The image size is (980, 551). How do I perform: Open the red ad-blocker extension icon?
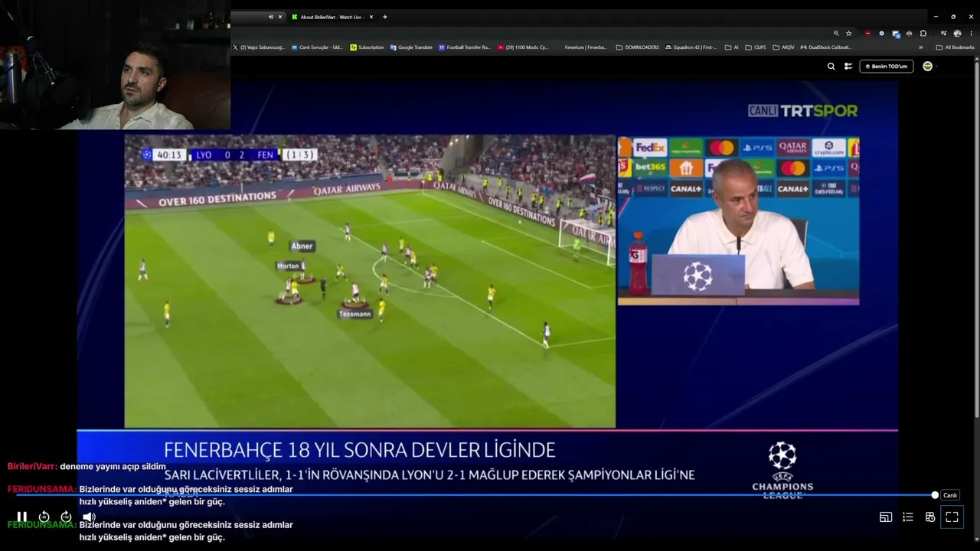pos(867,34)
